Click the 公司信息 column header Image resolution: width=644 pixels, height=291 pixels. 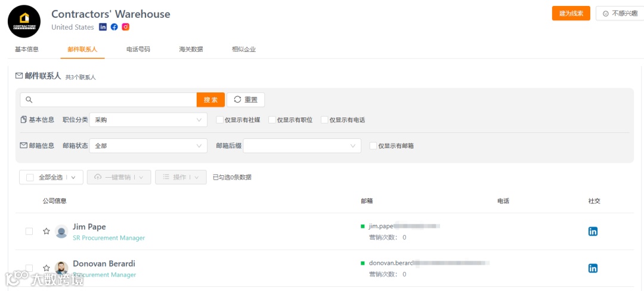(x=55, y=201)
